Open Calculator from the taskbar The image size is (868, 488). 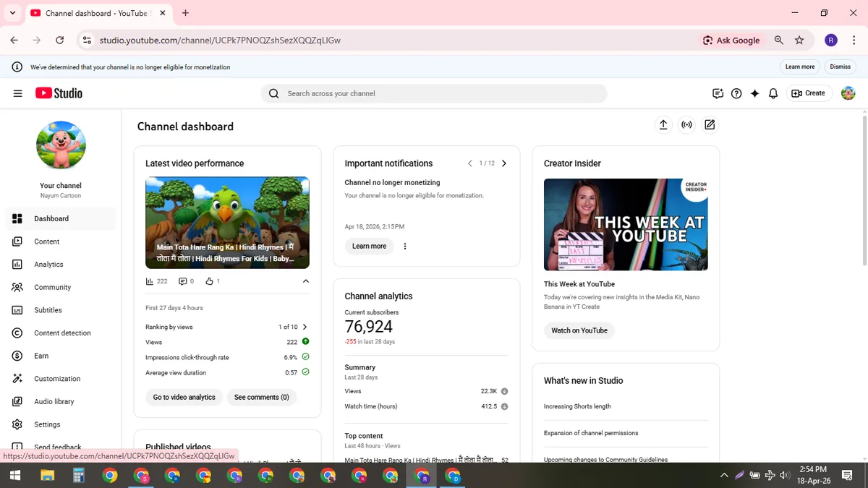[79, 475]
